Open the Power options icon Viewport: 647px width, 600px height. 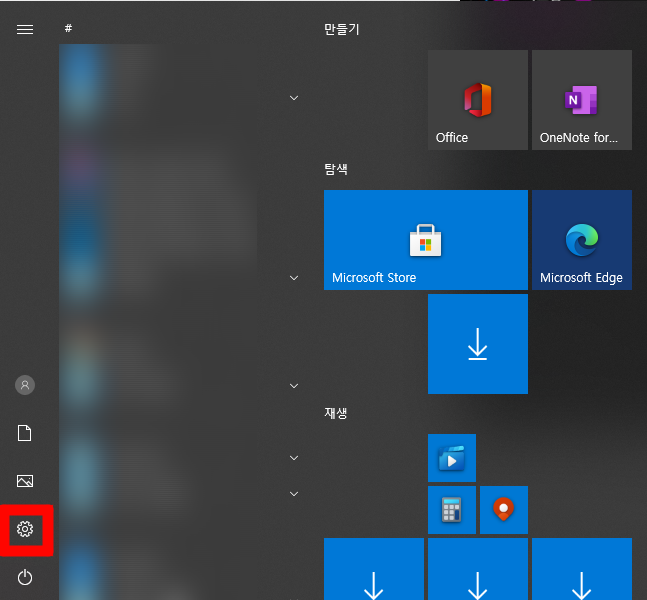pyautogui.click(x=25, y=577)
